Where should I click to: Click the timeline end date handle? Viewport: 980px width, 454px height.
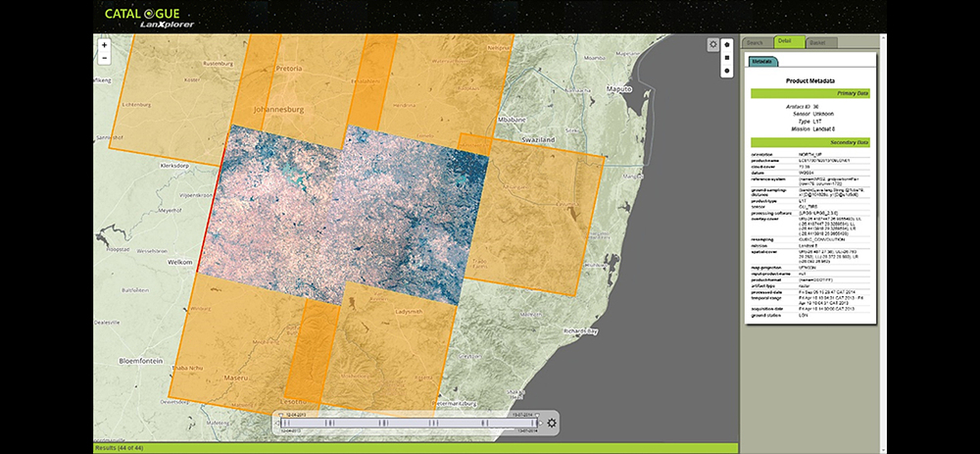pos(537,415)
